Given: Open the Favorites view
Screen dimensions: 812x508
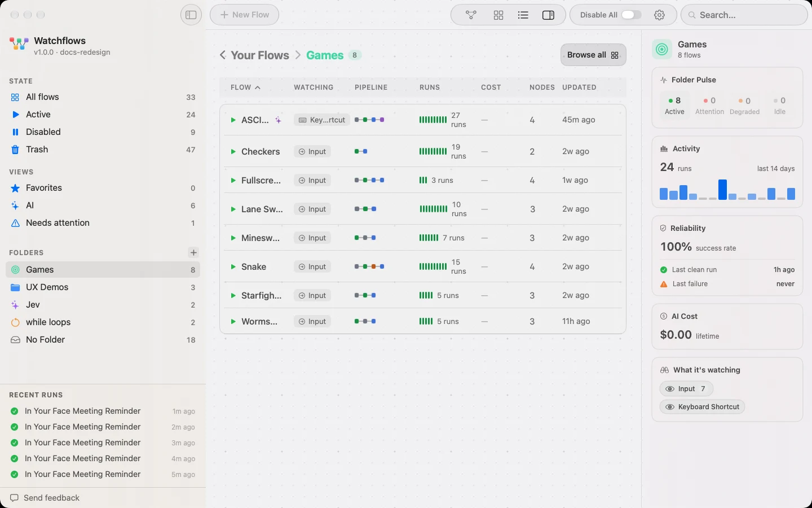Looking at the screenshot, I should click(103, 188).
